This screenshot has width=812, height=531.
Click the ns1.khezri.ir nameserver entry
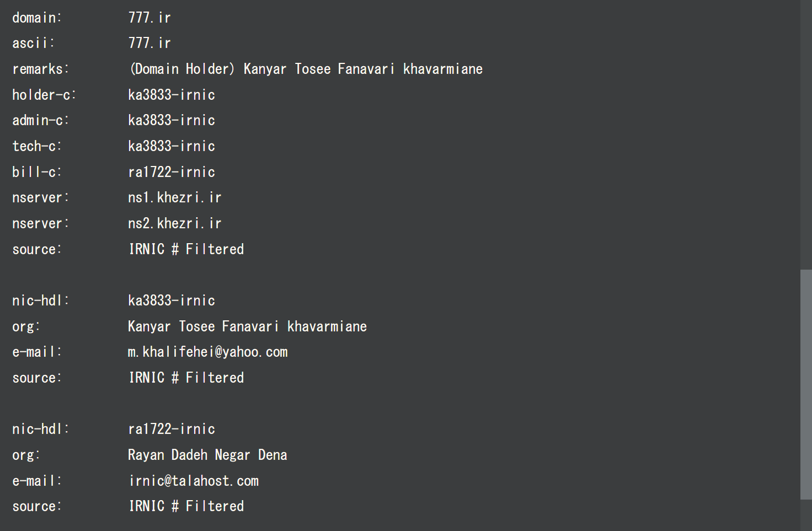[x=174, y=197]
